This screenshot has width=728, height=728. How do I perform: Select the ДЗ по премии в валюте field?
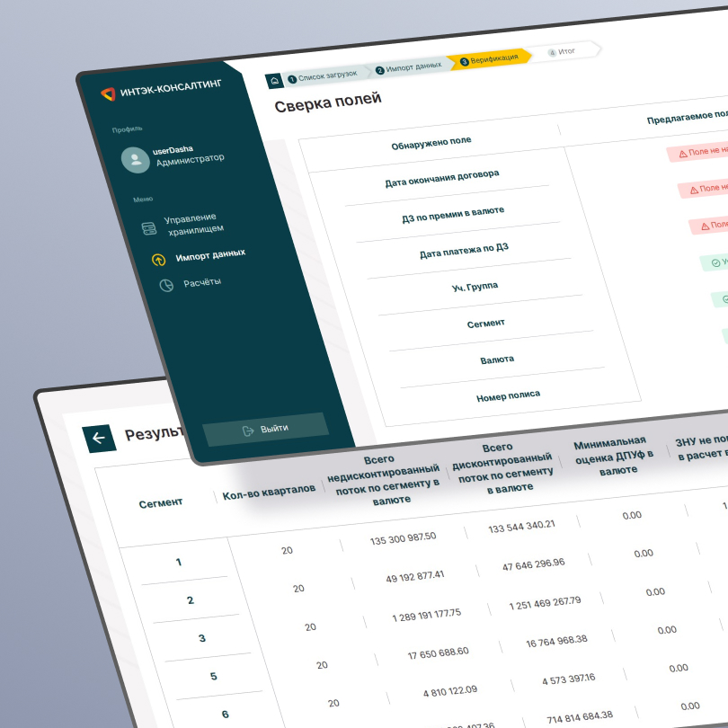pyautogui.click(x=453, y=215)
